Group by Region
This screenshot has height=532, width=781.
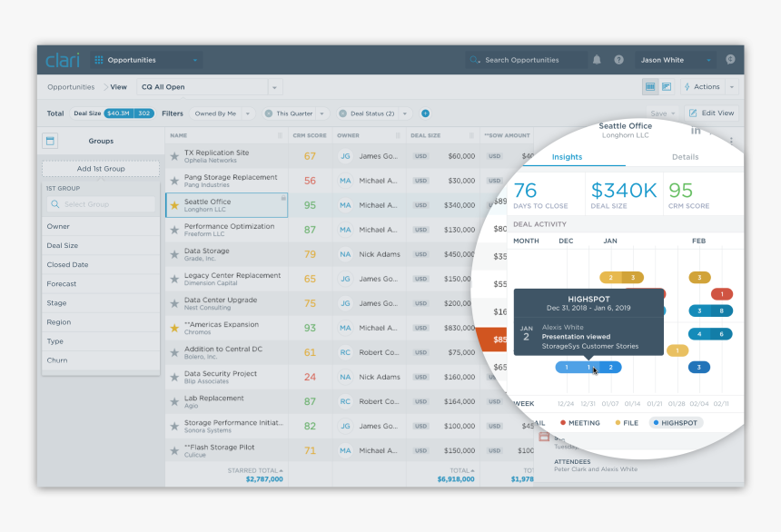(101, 321)
